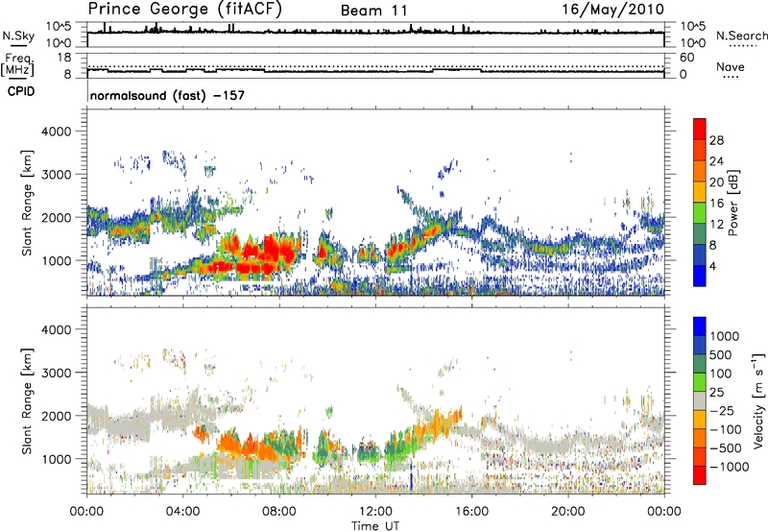Click the '12:00' time tick label
The image size is (768, 532).
pyautogui.click(x=375, y=512)
